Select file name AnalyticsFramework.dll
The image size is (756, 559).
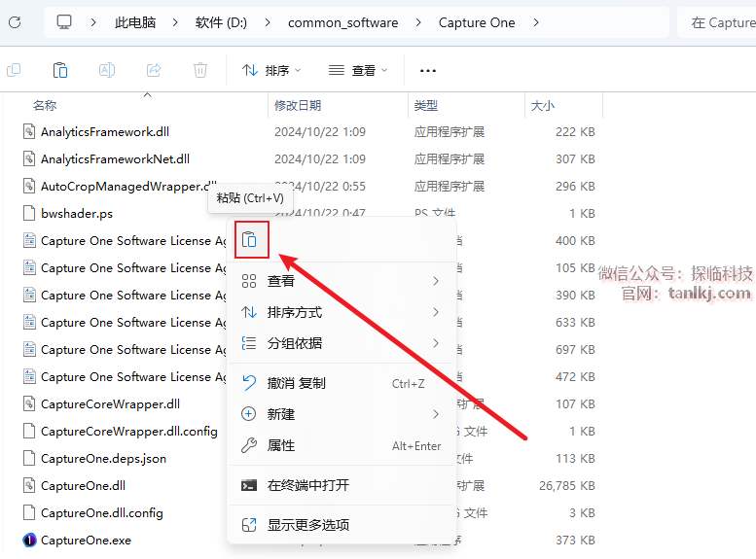[x=105, y=131]
